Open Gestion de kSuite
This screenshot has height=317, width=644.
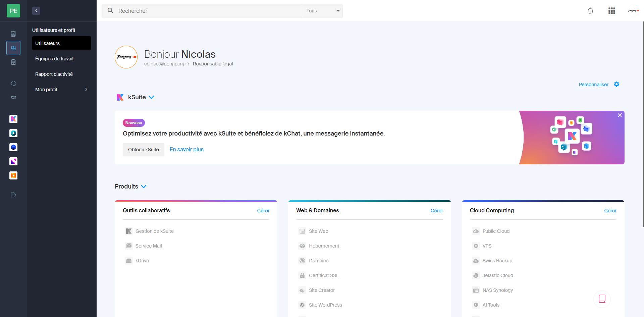pos(150,231)
